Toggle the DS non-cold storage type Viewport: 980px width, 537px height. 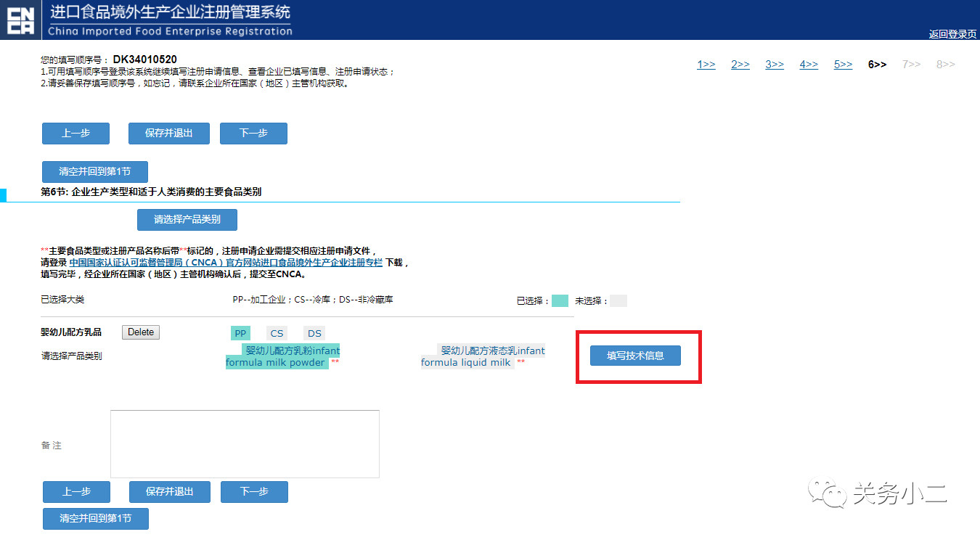(314, 334)
